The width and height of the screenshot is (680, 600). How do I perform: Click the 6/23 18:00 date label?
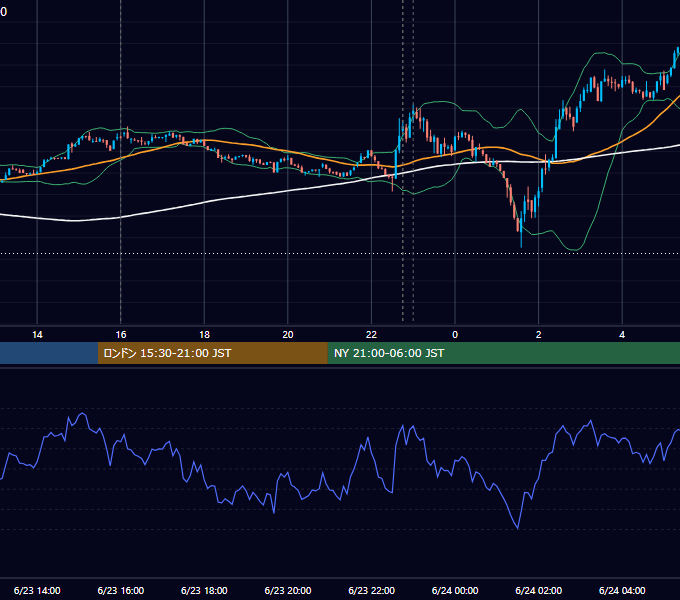(204, 590)
